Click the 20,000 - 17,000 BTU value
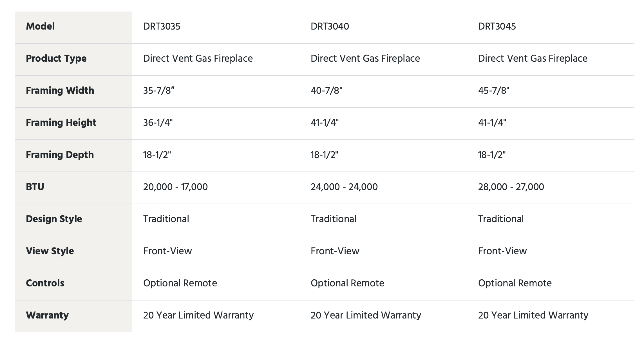The width and height of the screenshot is (644, 343). tap(175, 187)
